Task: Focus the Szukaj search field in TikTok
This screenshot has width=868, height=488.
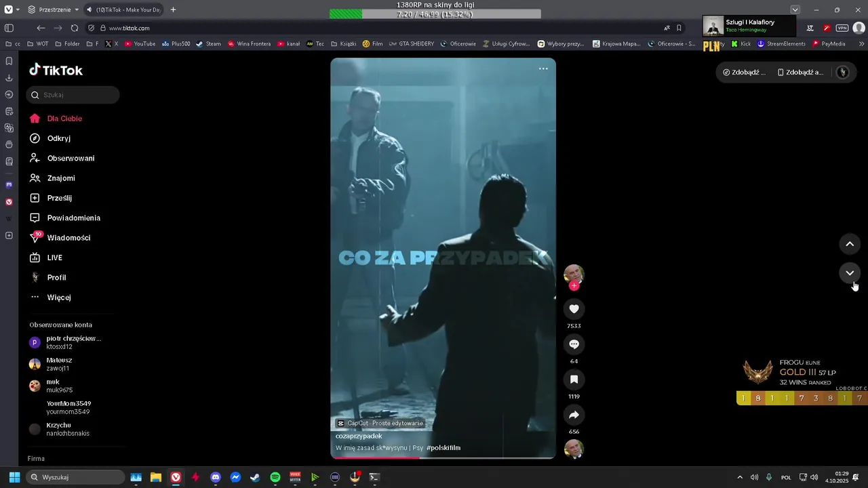Action: tap(73, 95)
